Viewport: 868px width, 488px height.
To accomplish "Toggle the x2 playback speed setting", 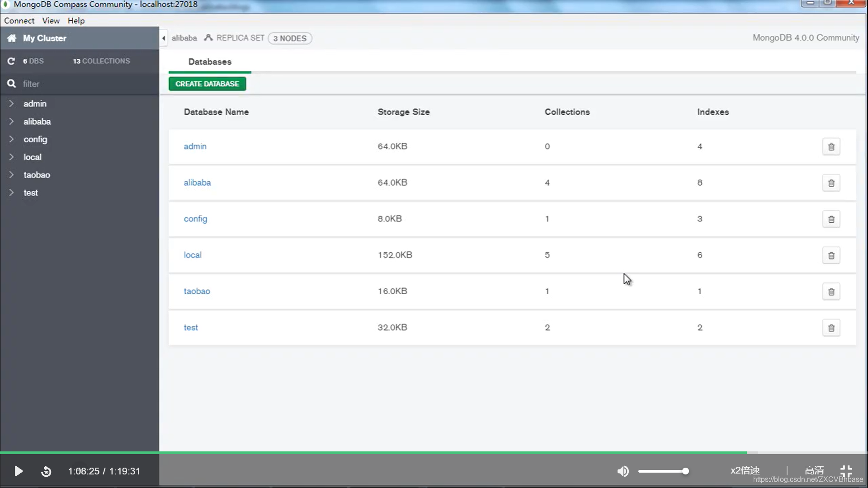I will click(x=745, y=470).
